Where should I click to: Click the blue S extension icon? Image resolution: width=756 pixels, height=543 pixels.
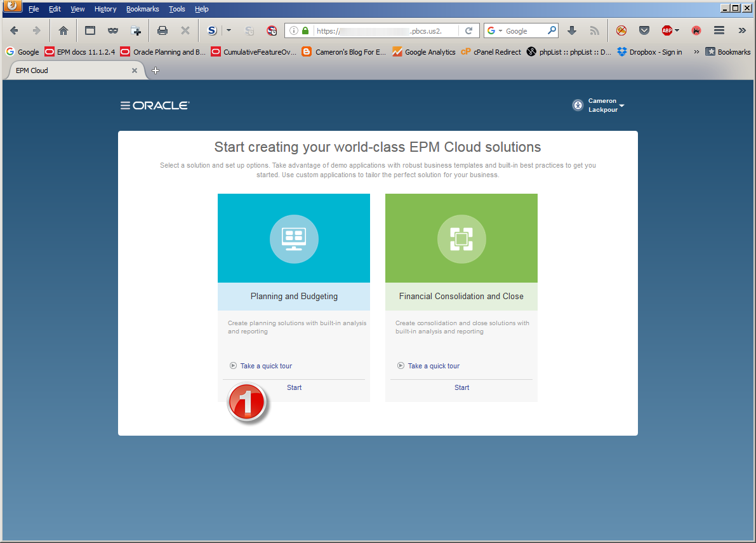[212, 30]
